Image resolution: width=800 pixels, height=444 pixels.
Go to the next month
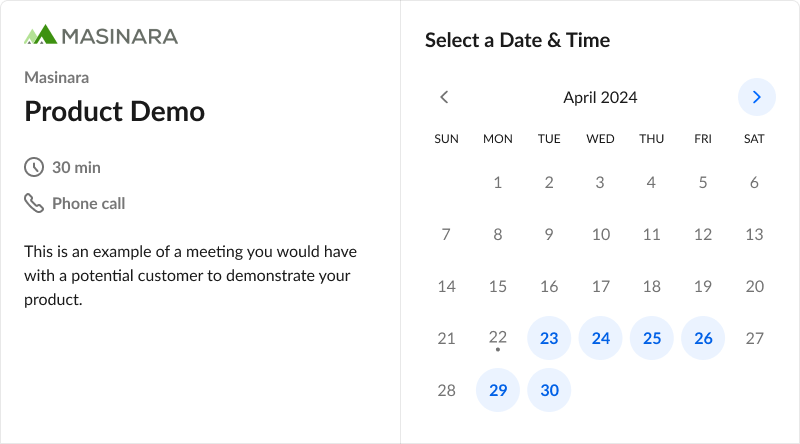click(756, 97)
